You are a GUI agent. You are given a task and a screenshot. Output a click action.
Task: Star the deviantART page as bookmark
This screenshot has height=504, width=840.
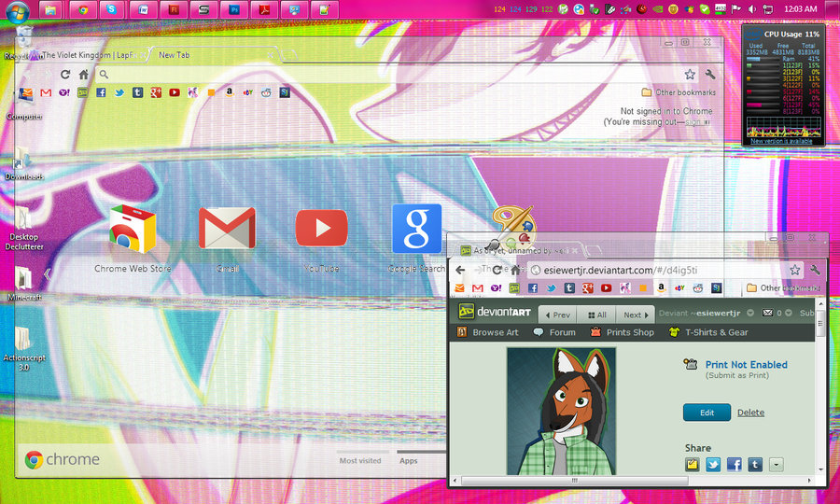[795, 270]
